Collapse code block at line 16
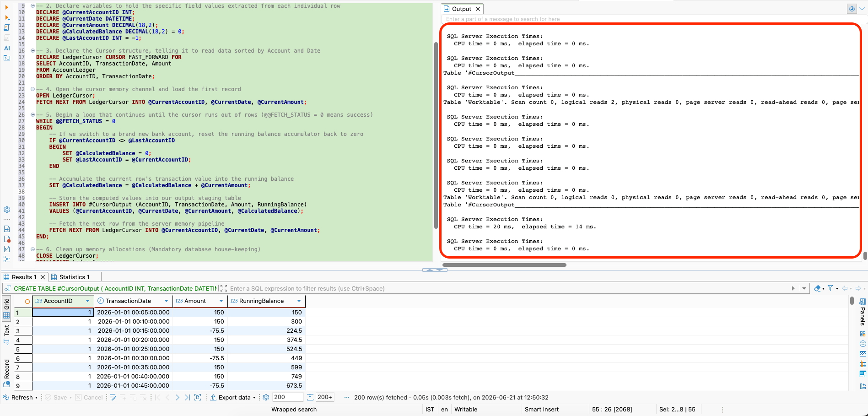Screen dimensions: 868x416 [x=32, y=51]
